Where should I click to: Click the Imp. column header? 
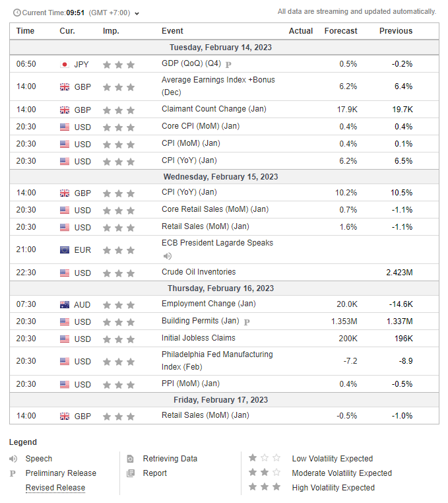pos(111,31)
